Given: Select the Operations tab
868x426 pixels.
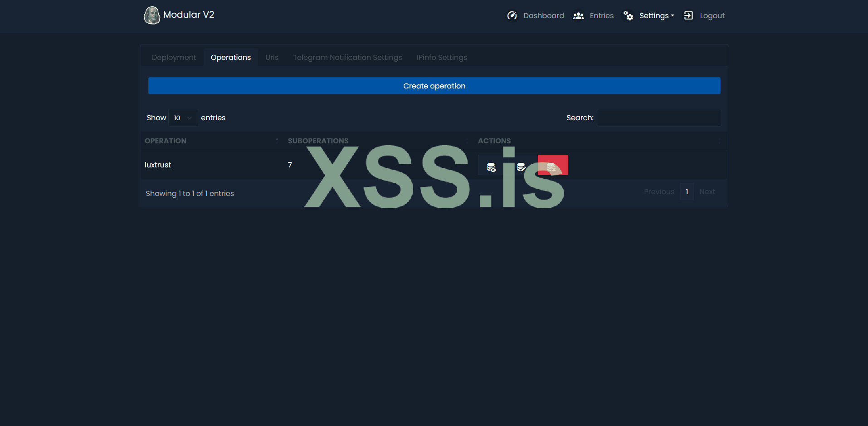Looking at the screenshot, I should point(231,58).
